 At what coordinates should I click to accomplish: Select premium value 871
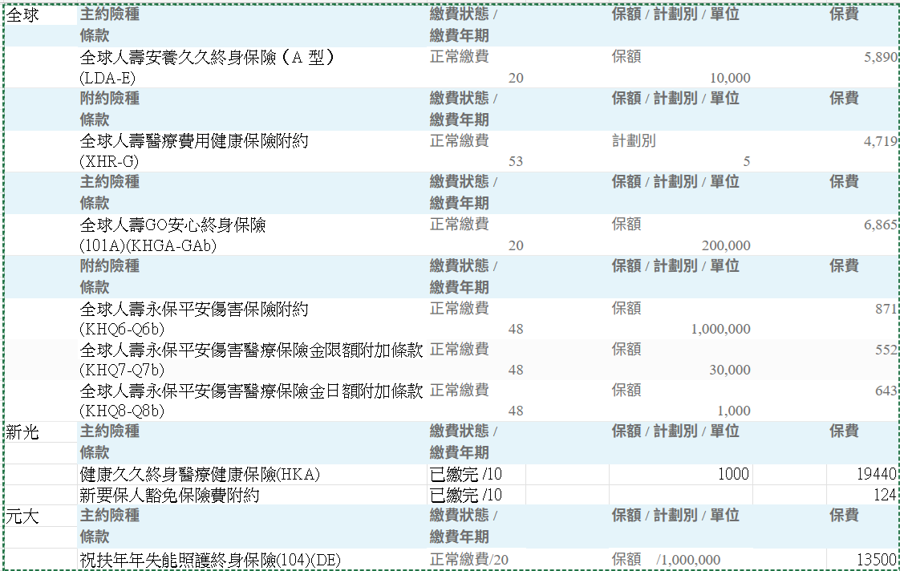[x=886, y=309]
